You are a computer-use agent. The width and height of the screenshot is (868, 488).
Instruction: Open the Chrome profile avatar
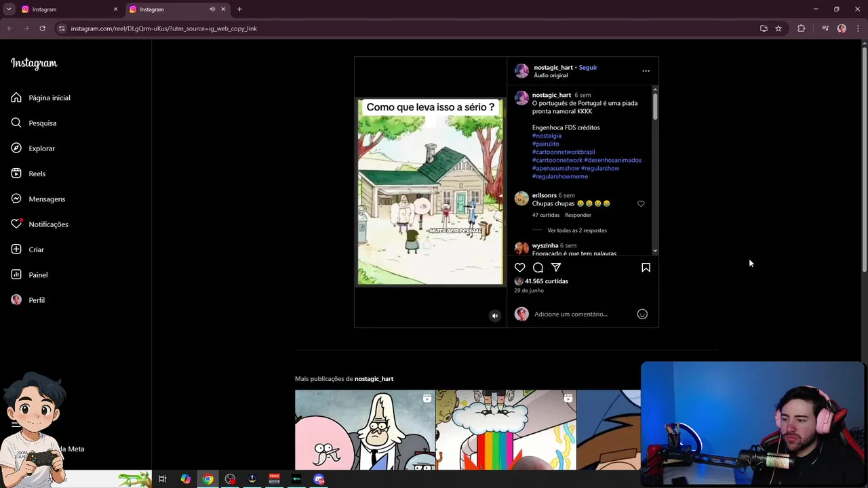pos(842,28)
